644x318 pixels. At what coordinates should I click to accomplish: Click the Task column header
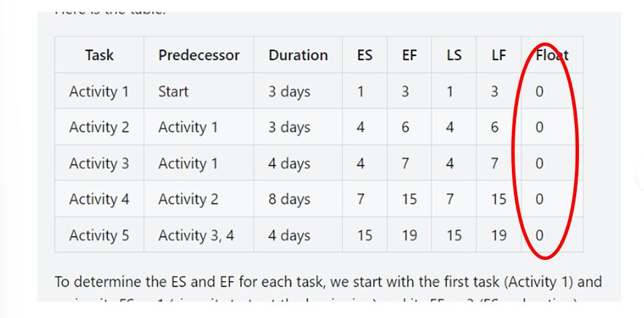[99, 55]
